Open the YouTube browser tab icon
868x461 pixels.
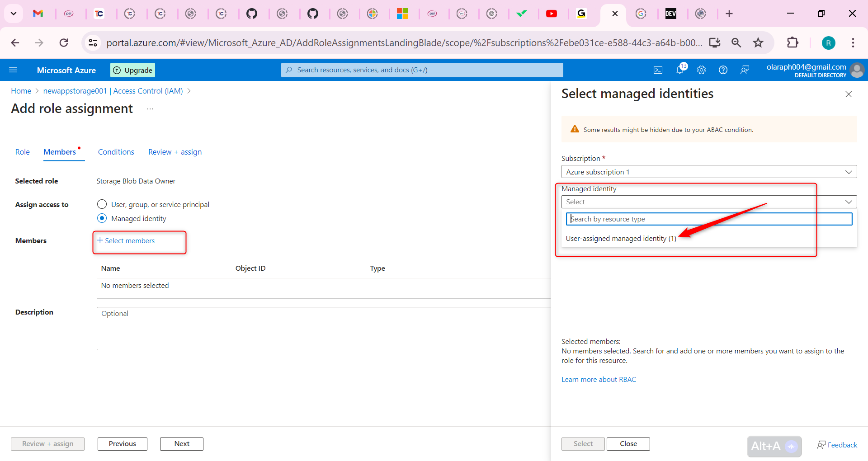(x=552, y=14)
